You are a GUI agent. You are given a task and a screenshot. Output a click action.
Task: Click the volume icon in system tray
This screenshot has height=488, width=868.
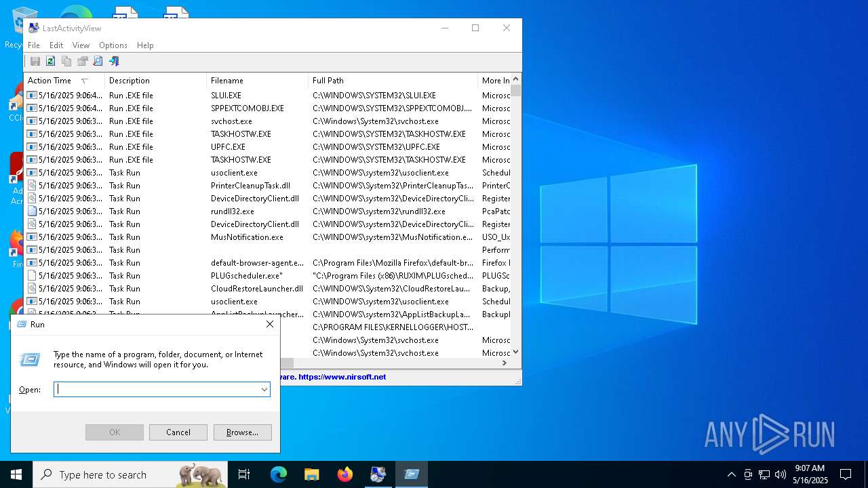(x=781, y=474)
